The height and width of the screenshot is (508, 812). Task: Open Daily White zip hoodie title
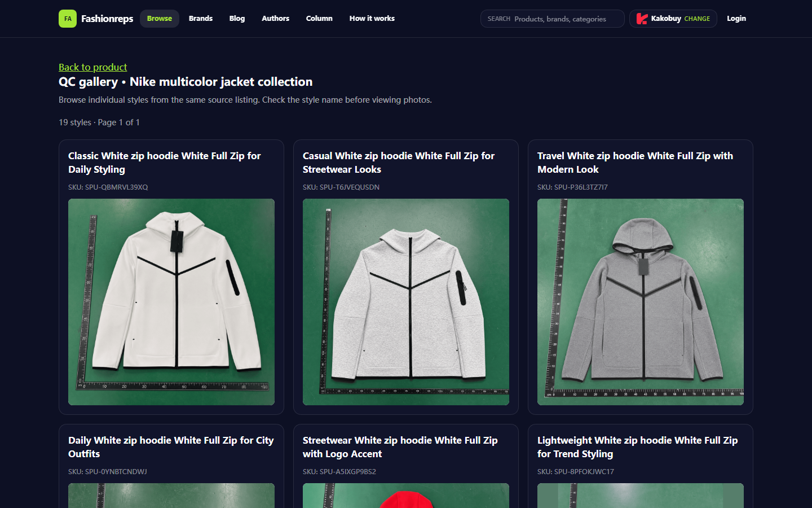(x=171, y=447)
